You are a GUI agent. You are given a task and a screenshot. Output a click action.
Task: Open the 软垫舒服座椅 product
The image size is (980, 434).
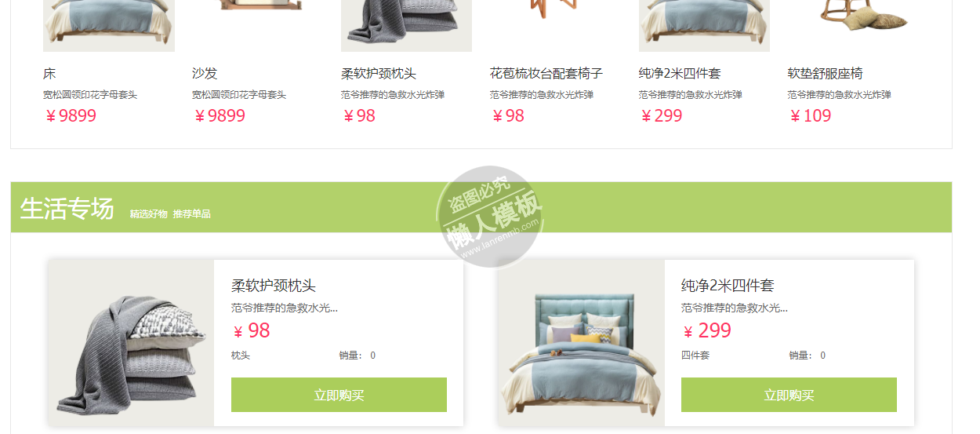click(826, 74)
